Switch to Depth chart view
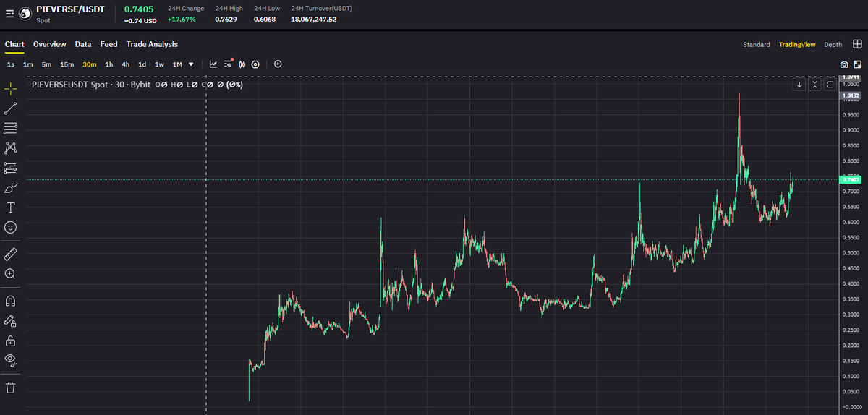Image resolution: width=868 pixels, height=415 pixels. pos(833,45)
